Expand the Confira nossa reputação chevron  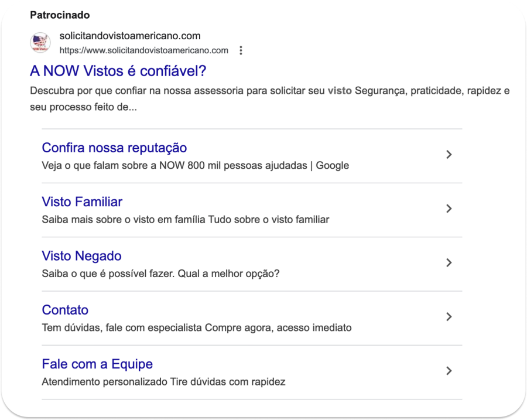(449, 155)
